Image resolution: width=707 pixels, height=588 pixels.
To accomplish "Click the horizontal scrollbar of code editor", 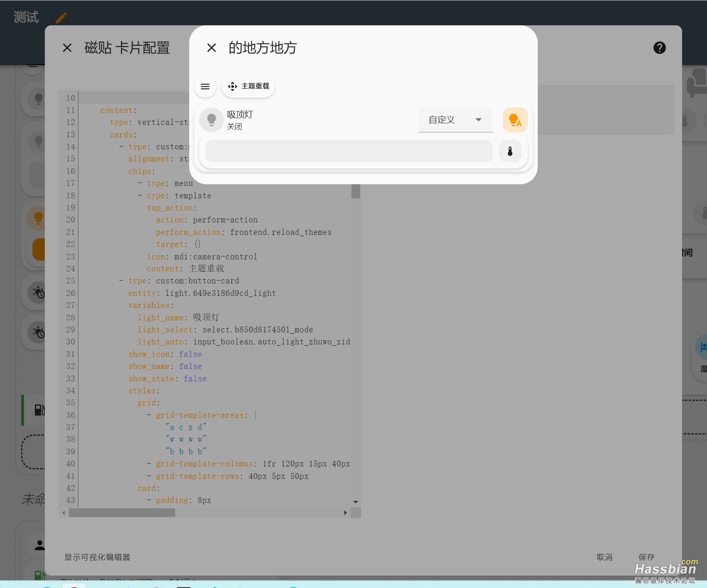I will tap(122, 513).
